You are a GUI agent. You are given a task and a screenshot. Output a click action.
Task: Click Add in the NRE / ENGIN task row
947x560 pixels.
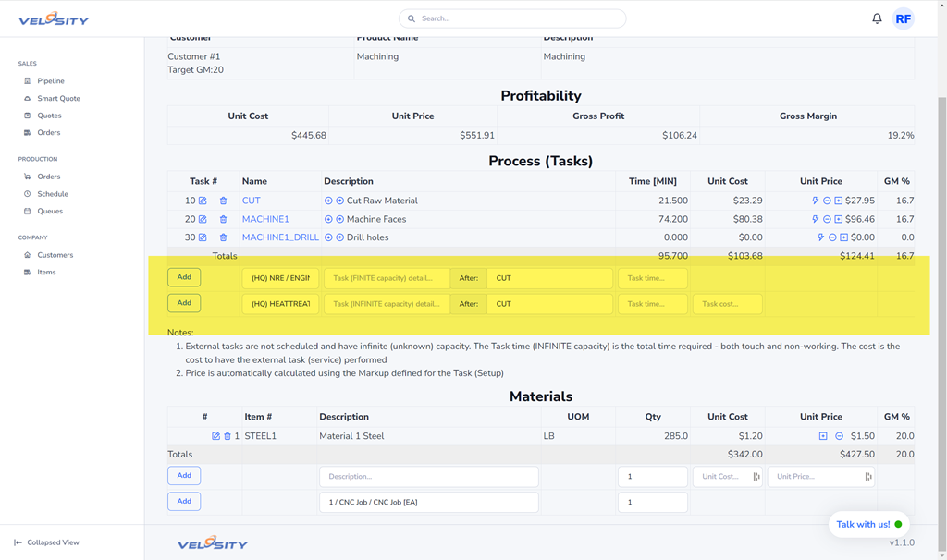tap(184, 277)
